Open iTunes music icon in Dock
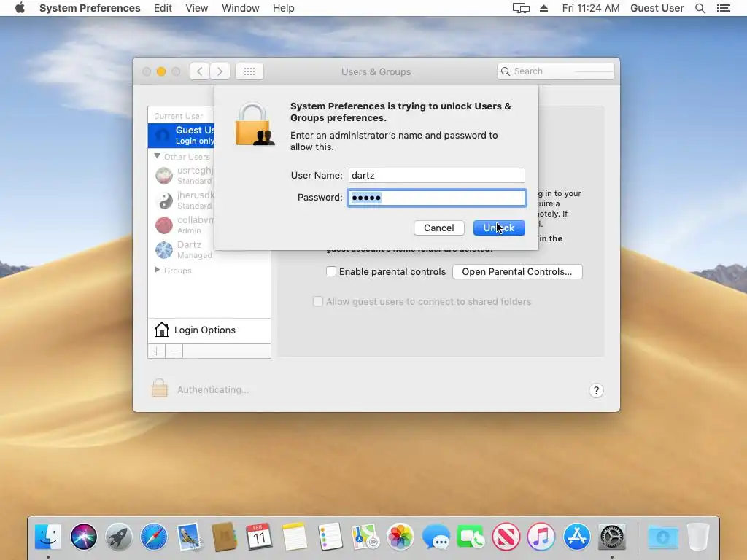The width and height of the screenshot is (747, 560). [541, 537]
